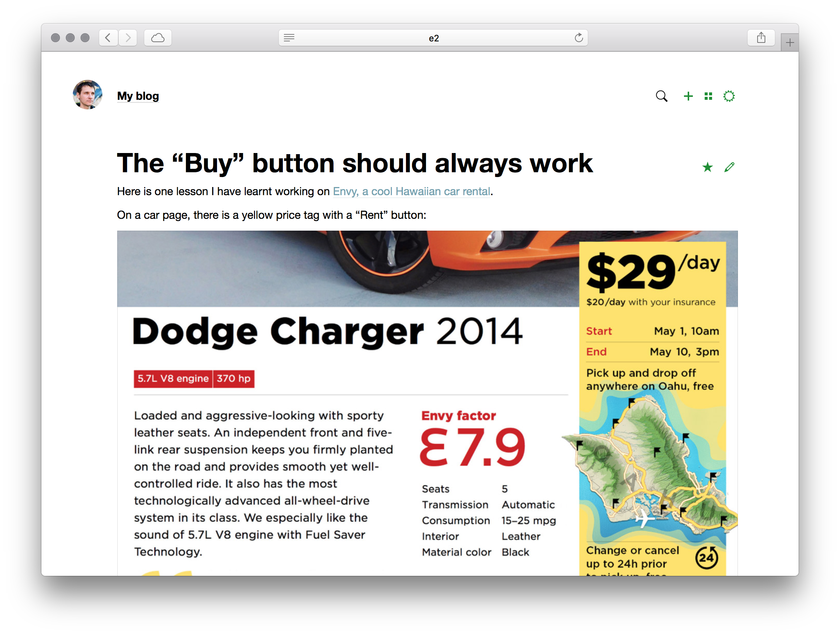Click the e2 address bar field

pos(433,38)
